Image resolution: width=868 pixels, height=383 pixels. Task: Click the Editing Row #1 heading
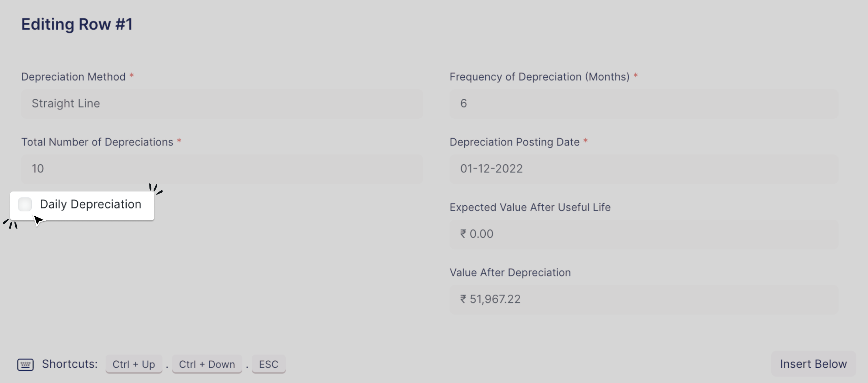click(77, 24)
